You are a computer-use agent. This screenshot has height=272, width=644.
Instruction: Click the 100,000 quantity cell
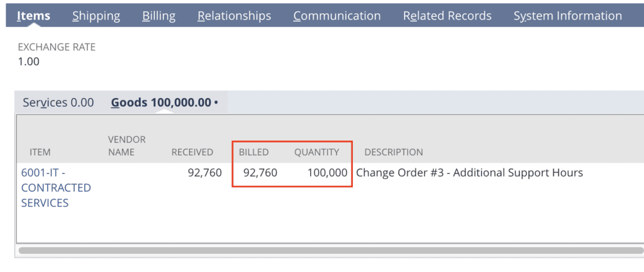pyautogui.click(x=327, y=173)
